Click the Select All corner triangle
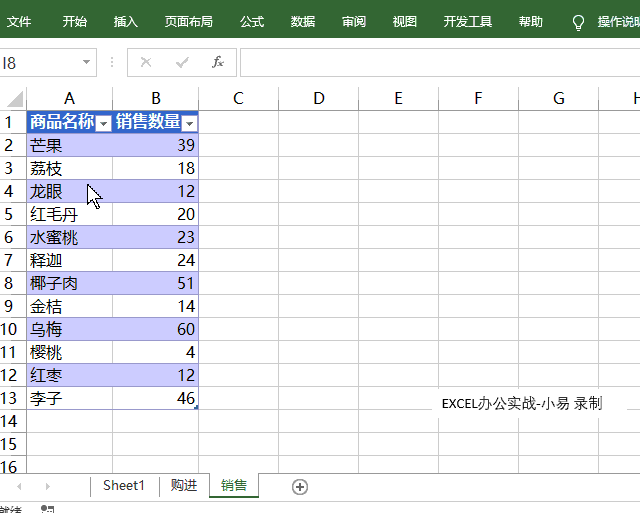Viewport: 640px width, 513px height. pos(15,99)
